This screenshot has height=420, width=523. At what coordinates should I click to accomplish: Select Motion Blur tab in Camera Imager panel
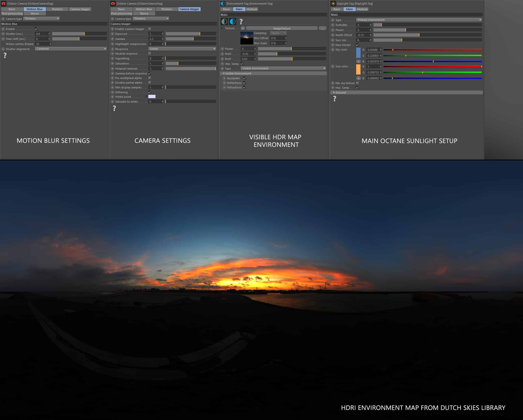click(x=144, y=9)
